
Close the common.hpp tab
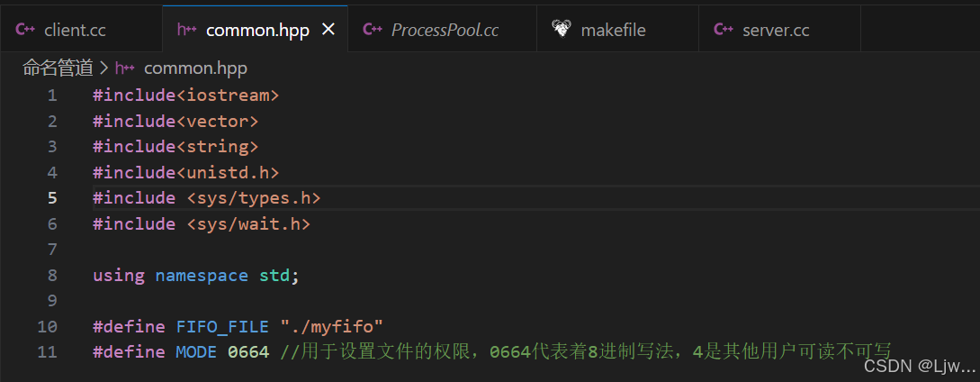(328, 30)
